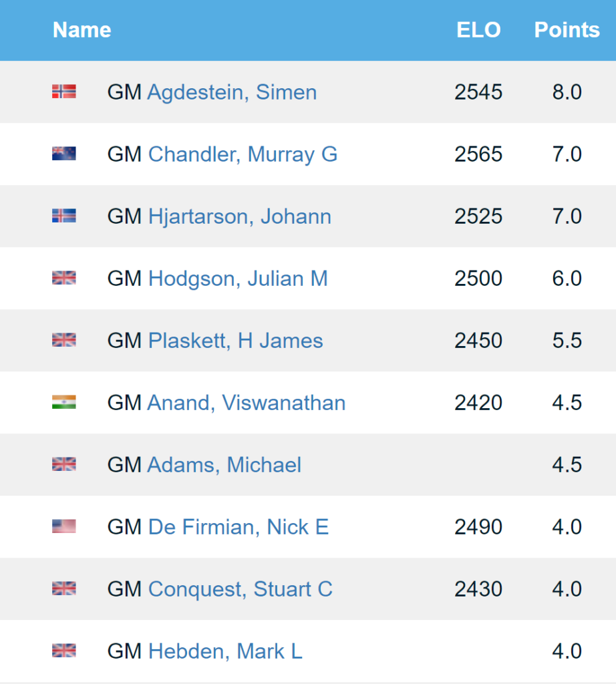
Task: Click the UK flag beside Adams
Action: pos(63,465)
